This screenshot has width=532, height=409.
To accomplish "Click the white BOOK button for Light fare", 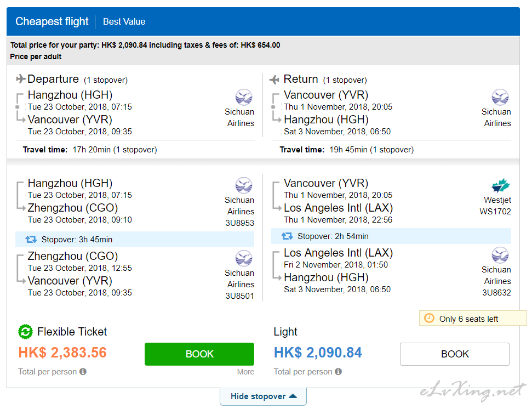I will pos(454,354).
